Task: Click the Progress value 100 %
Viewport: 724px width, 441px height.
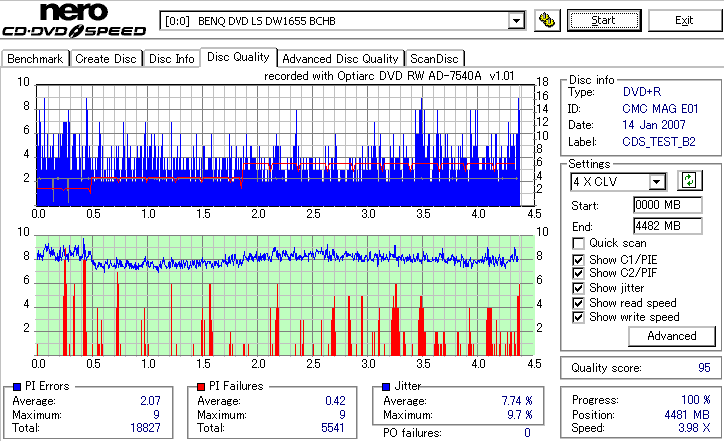Action: pyautogui.click(x=696, y=399)
